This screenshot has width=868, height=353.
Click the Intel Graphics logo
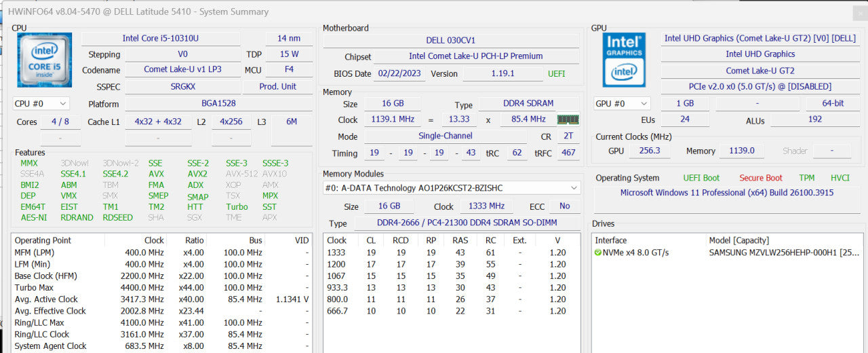tap(624, 60)
